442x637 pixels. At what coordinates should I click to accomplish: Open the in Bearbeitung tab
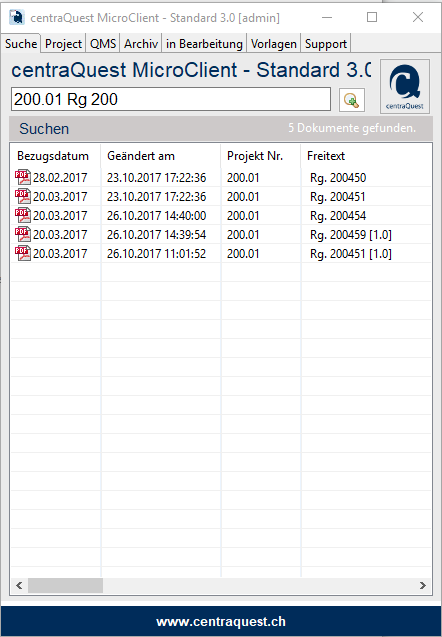(x=204, y=43)
